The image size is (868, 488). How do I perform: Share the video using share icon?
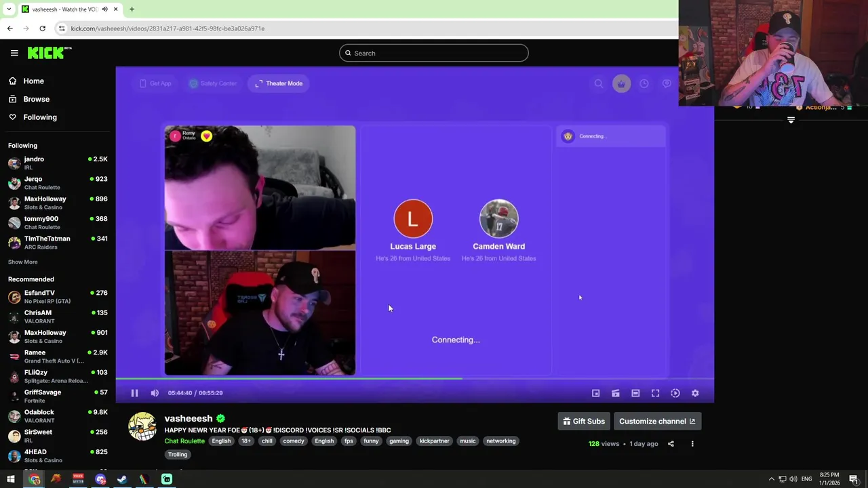(671, 444)
